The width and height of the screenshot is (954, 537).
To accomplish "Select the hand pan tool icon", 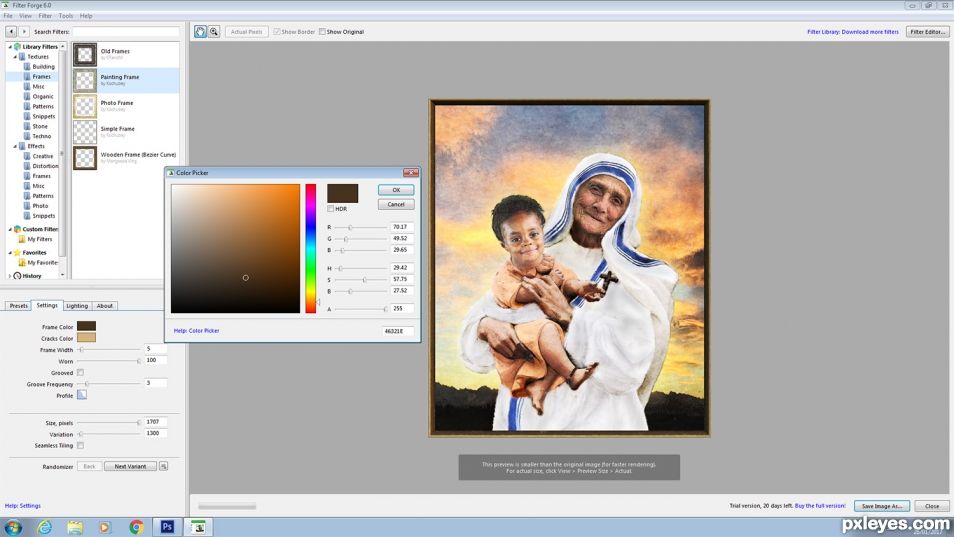I will [x=200, y=32].
